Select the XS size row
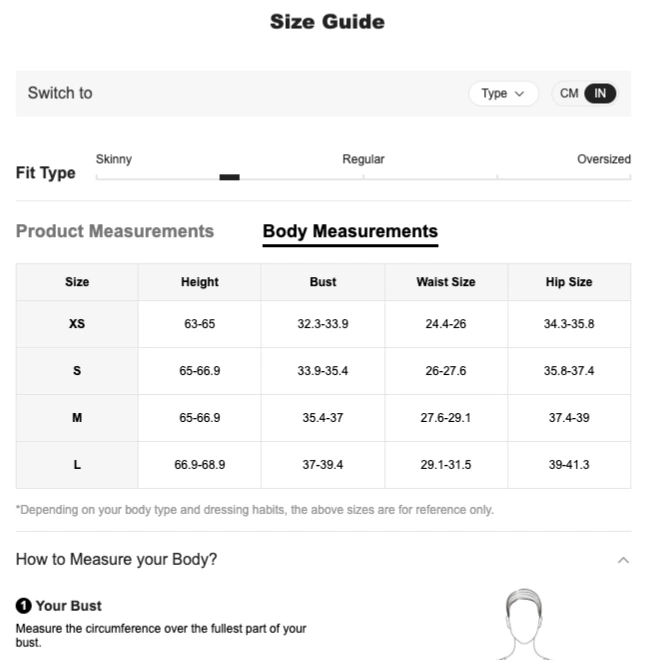 tap(323, 324)
